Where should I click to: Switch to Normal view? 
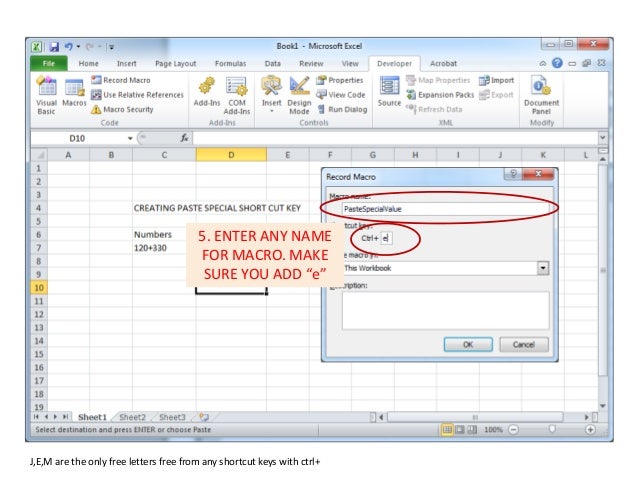447,429
